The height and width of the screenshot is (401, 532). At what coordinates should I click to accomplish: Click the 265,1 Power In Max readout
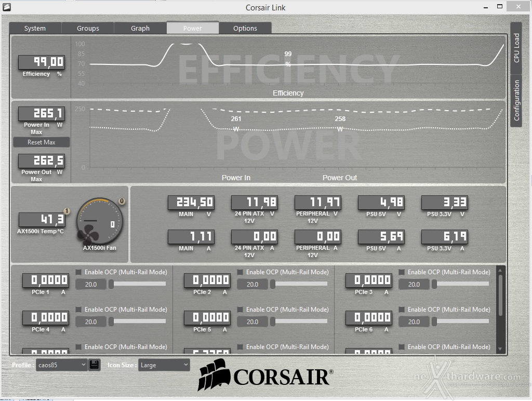(42, 113)
